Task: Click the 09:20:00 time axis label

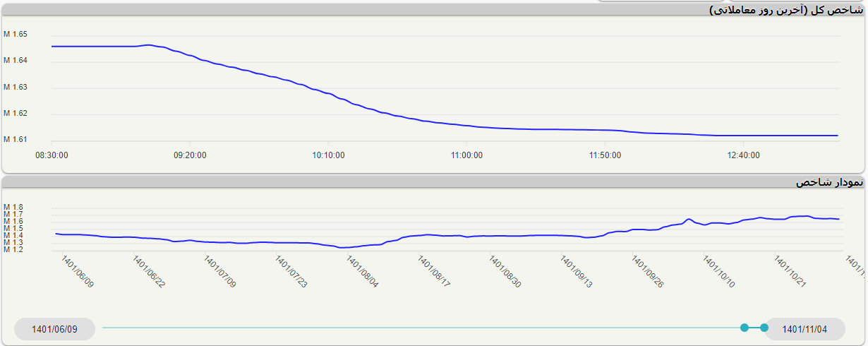Action: click(x=190, y=155)
